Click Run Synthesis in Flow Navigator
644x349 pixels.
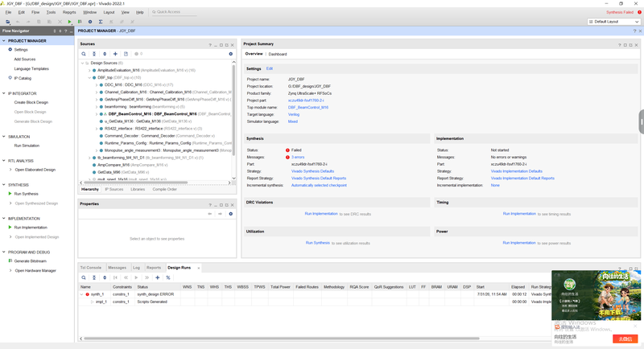(x=27, y=194)
